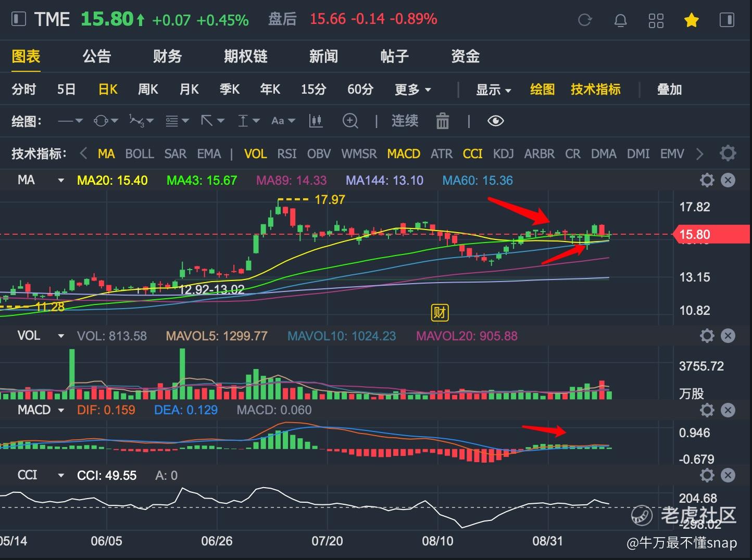Toggle the RSI indicator

(x=287, y=154)
